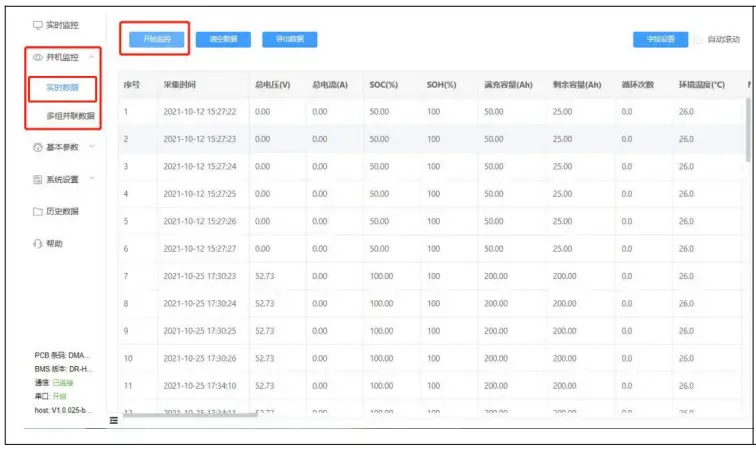This screenshot has width=756, height=449.
Task: Click 满充容量 value 200.00 in row 9
Action: tap(496, 331)
